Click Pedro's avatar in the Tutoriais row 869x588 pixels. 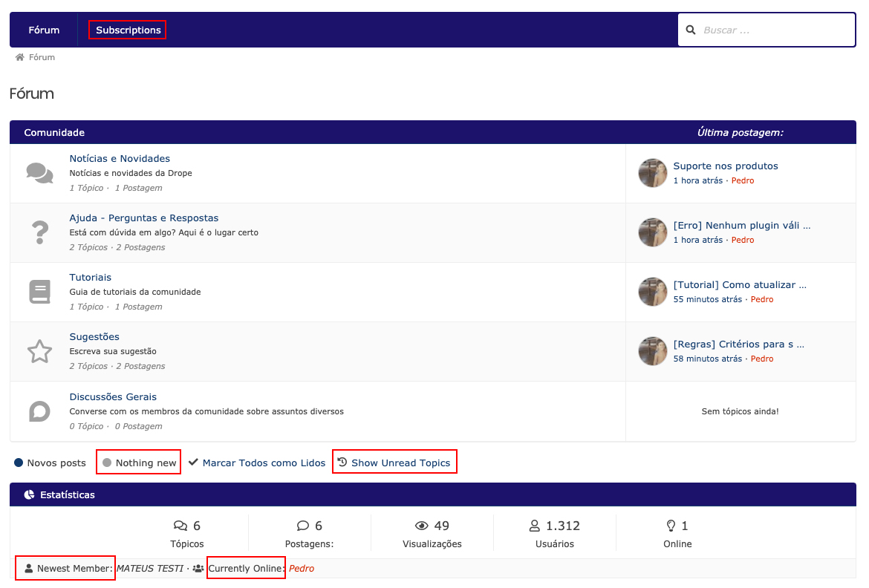click(653, 292)
